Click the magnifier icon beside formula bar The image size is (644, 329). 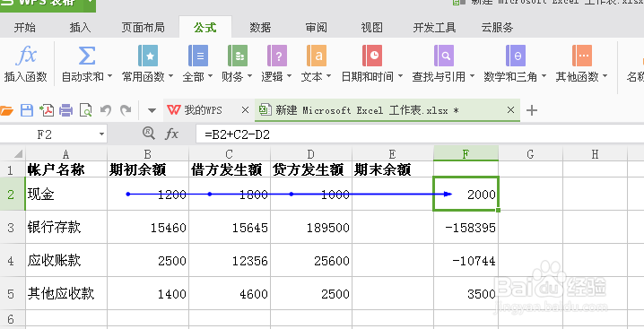tap(149, 133)
